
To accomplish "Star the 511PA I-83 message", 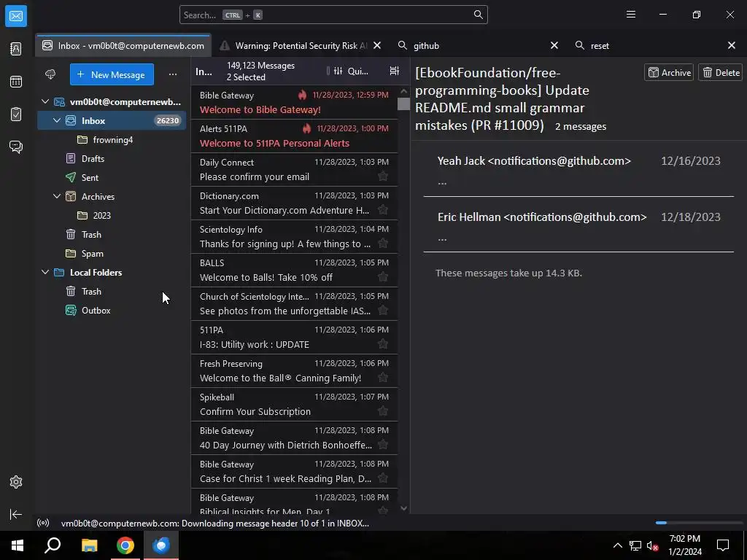I will click(382, 344).
